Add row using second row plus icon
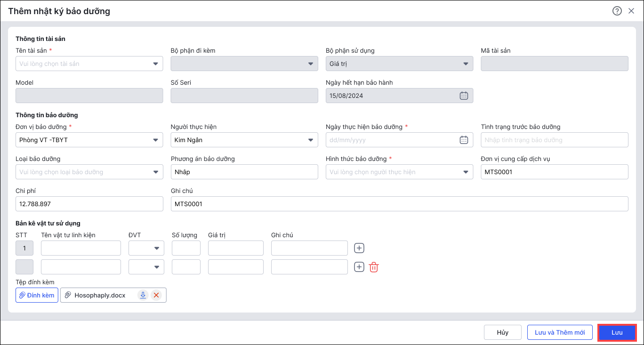Image resolution: width=644 pixels, height=345 pixels. (359, 267)
